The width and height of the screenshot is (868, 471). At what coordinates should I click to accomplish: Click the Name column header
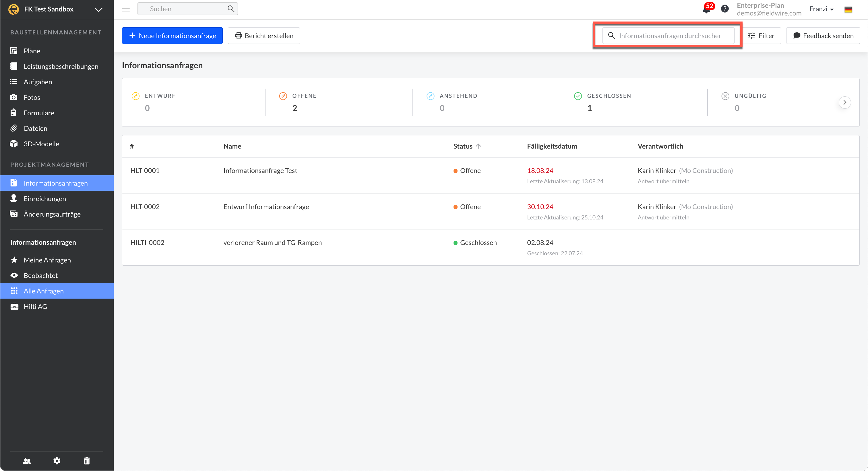232,146
